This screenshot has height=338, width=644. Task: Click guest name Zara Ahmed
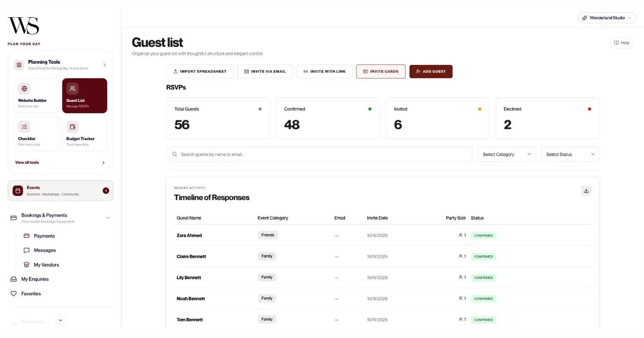pyautogui.click(x=189, y=236)
